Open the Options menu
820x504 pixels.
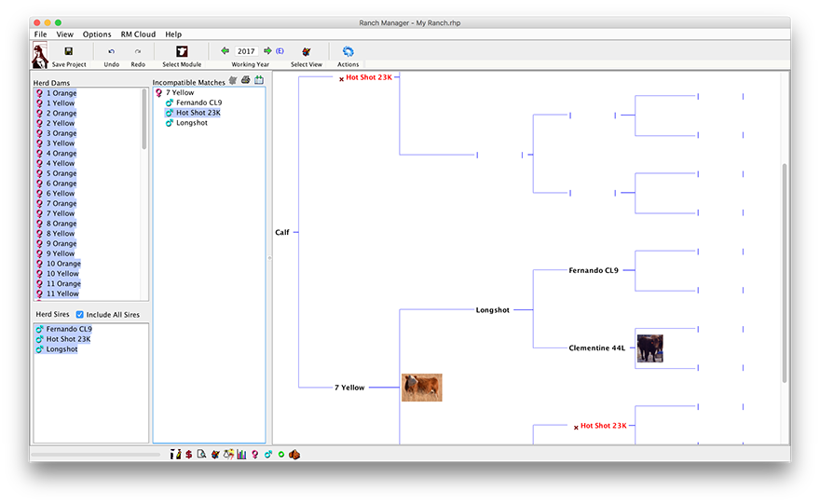(x=97, y=34)
